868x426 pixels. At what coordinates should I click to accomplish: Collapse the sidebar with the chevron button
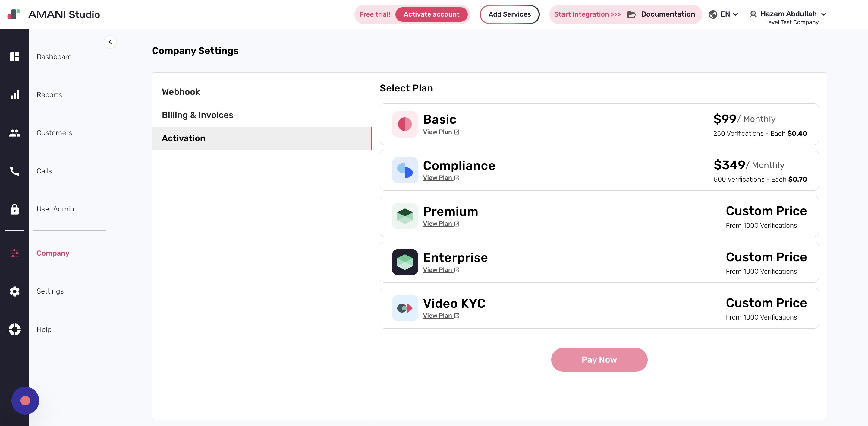point(110,42)
